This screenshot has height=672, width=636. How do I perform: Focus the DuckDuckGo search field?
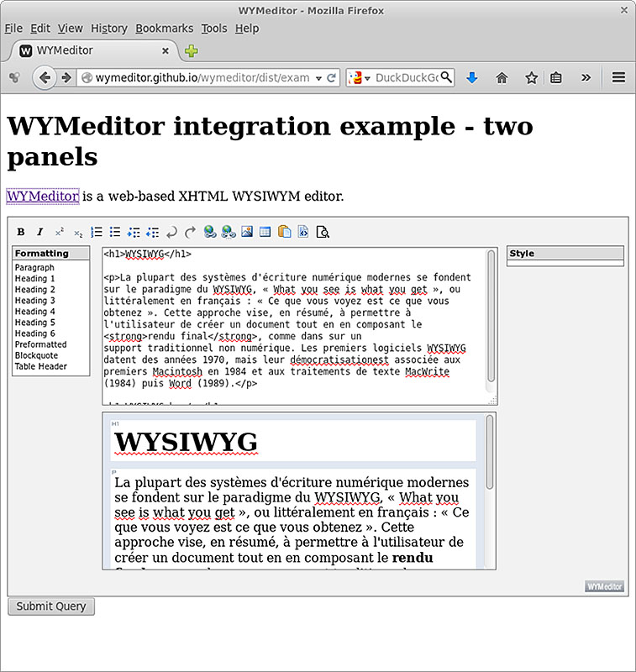click(x=407, y=78)
